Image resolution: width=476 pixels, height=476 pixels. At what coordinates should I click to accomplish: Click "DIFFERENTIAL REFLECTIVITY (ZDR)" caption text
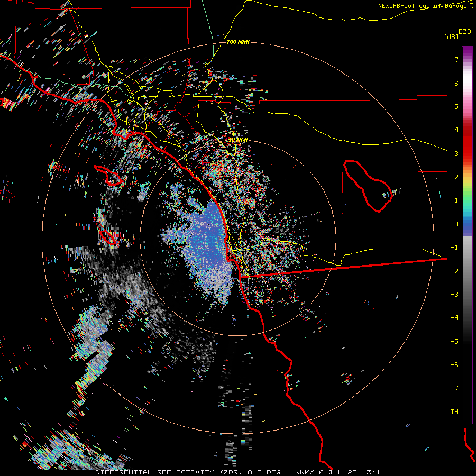[169, 472]
